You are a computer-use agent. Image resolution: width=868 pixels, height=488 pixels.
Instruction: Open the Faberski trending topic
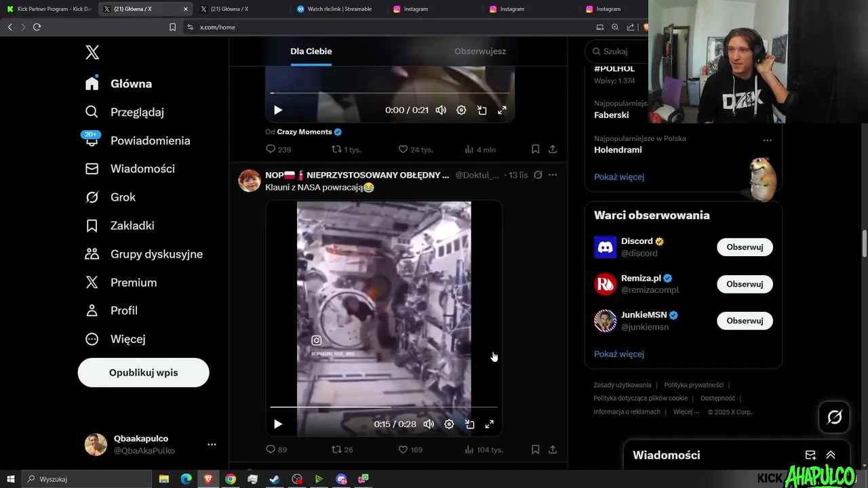[611, 115]
